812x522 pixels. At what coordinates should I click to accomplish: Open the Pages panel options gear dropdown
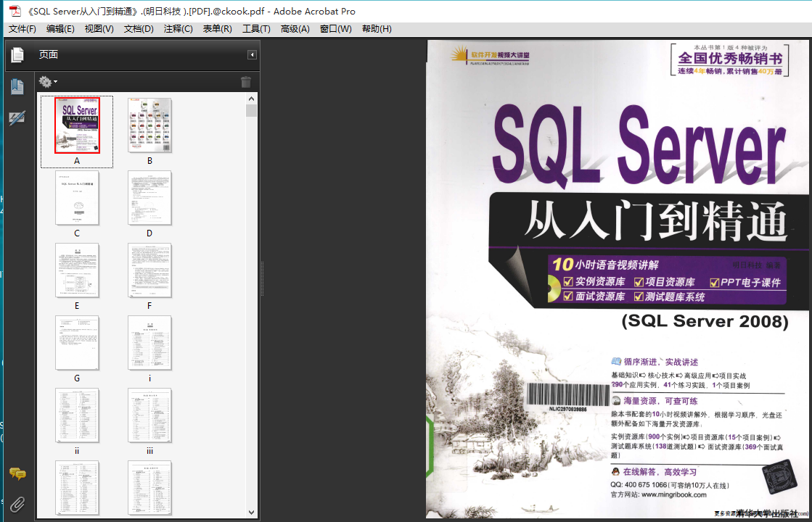pos(48,82)
